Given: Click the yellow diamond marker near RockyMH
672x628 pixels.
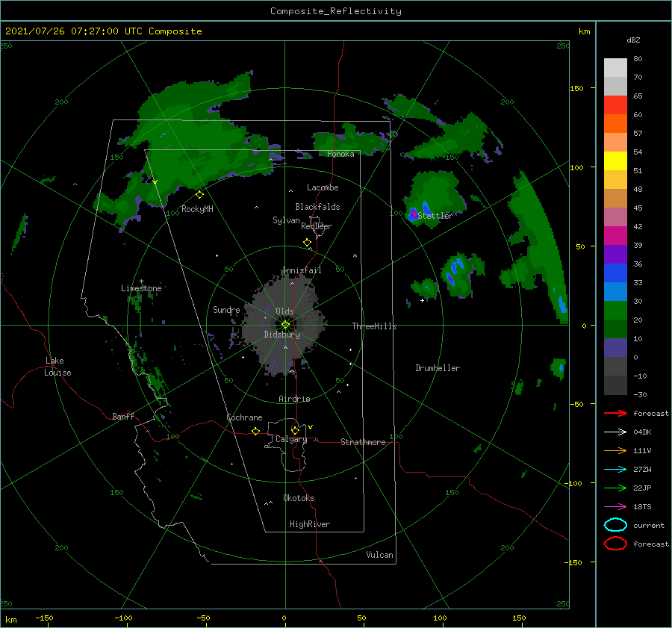Looking at the screenshot, I should coord(199,195).
